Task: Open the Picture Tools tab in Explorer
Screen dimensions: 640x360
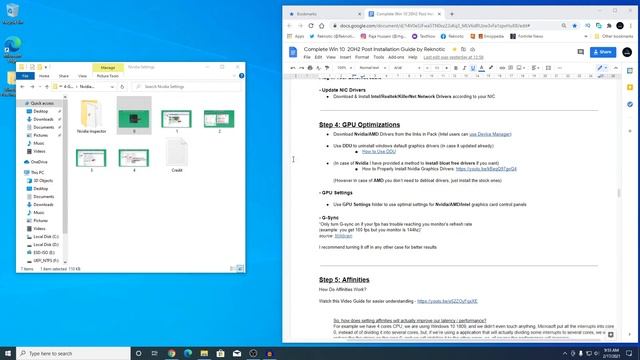Action: 107,76
